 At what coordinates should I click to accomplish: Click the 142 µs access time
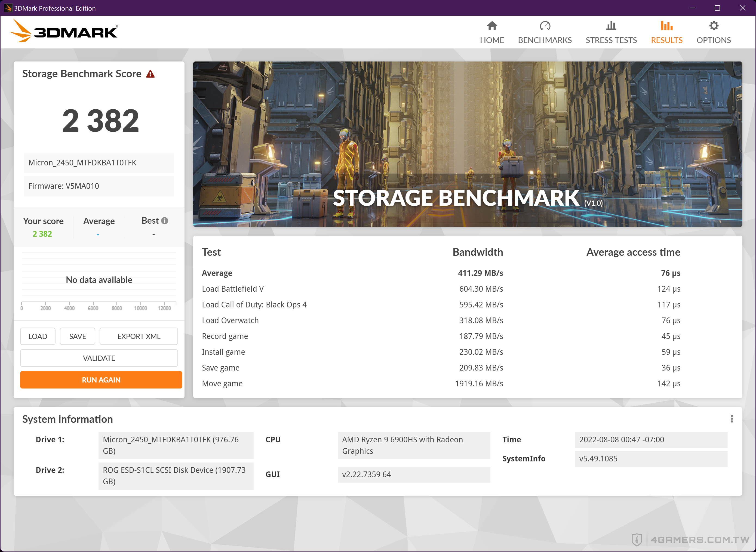pyautogui.click(x=669, y=383)
